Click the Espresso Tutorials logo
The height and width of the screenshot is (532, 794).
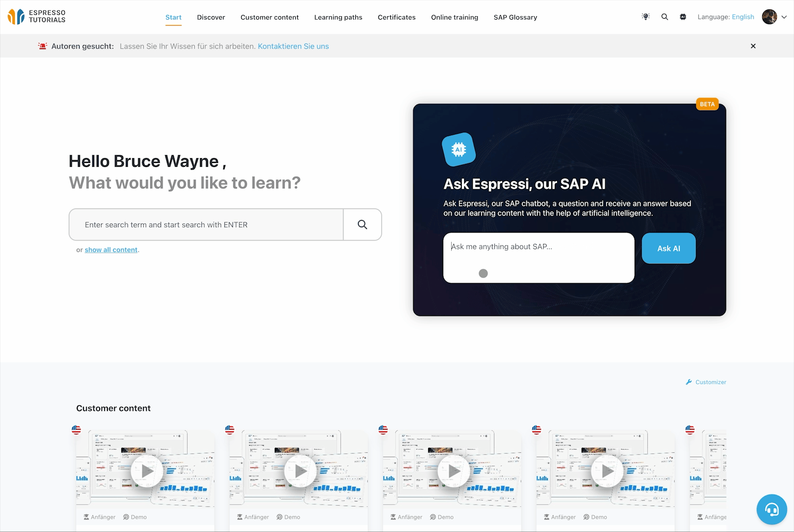coord(36,16)
